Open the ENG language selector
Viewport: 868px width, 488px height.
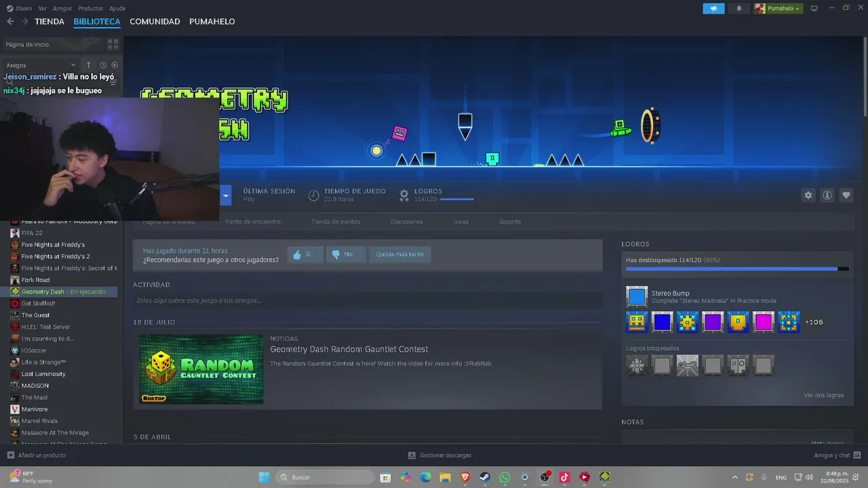coord(781,477)
